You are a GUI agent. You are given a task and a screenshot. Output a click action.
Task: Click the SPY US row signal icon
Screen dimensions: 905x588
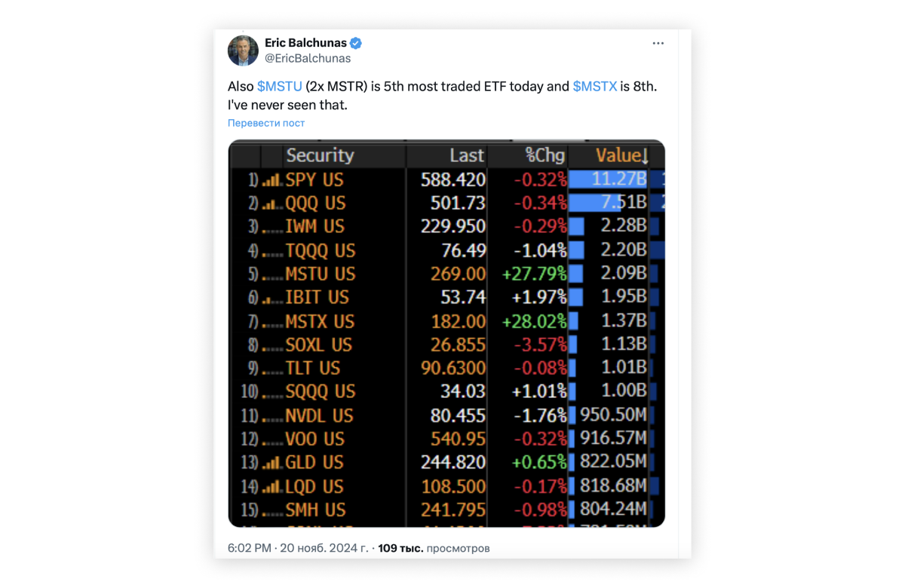coord(271,180)
